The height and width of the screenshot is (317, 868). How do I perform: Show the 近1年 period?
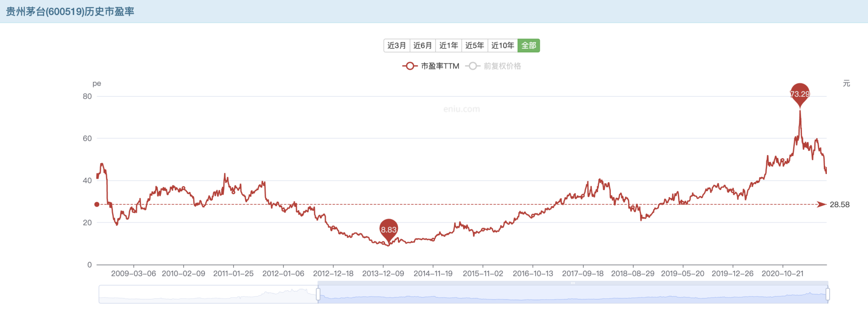tap(448, 46)
